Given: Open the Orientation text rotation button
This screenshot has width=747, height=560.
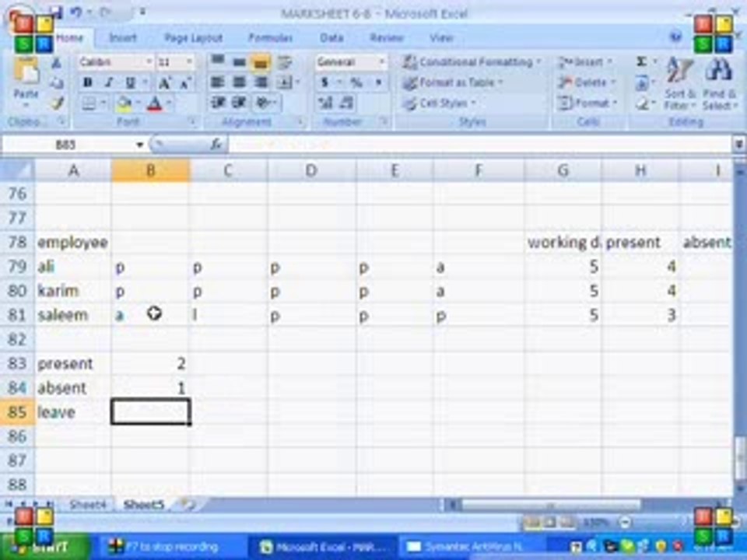Looking at the screenshot, I should click(x=264, y=103).
